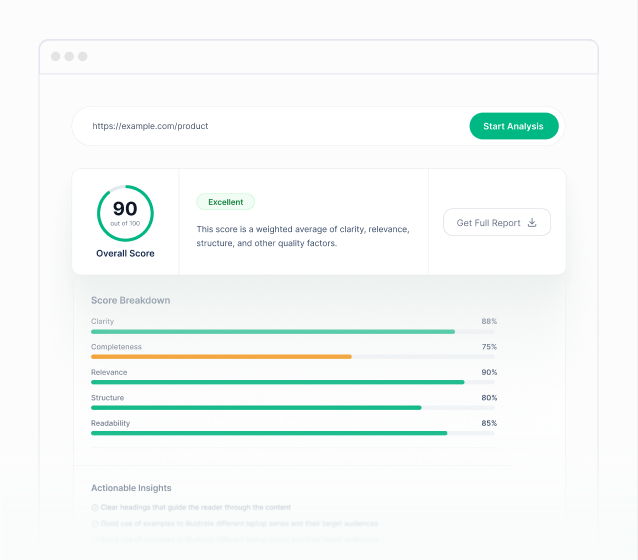The image size is (638, 560).
Task: Click the Overall Score label
Action: (x=125, y=254)
